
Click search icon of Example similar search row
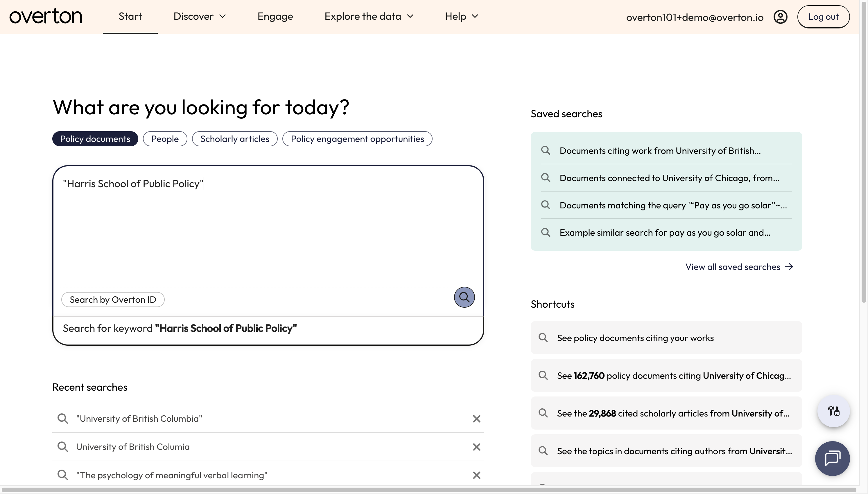pyautogui.click(x=546, y=232)
